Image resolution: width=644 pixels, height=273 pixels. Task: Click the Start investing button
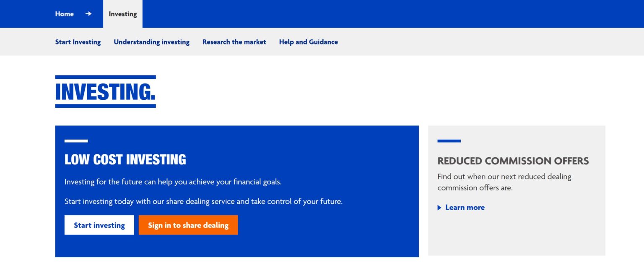pyautogui.click(x=99, y=225)
